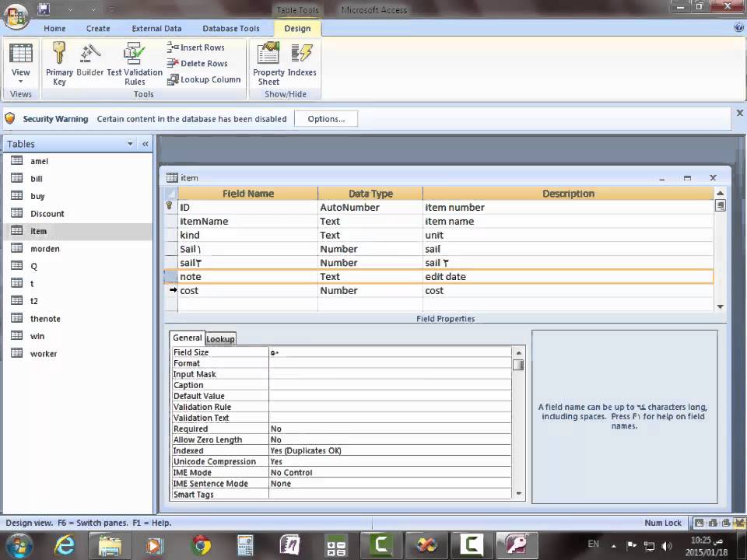The image size is (747, 560).
Task: Click the Required property value
Action: pyautogui.click(x=390, y=429)
